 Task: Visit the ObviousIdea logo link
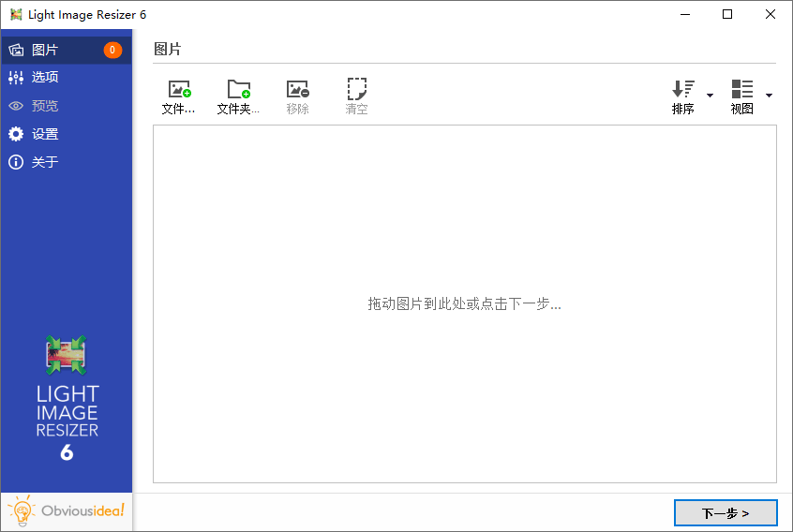point(67,511)
